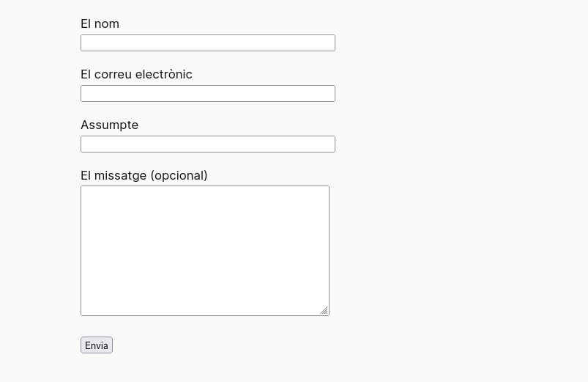Click the "El nom" text field
Image resolution: width=588 pixels, height=382 pixels.
click(x=207, y=43)
